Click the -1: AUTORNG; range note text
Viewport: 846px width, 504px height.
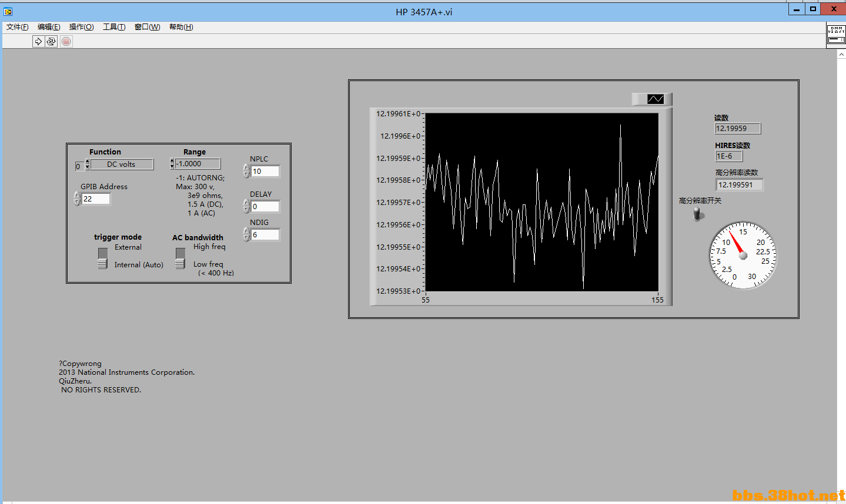click(200, 178)
